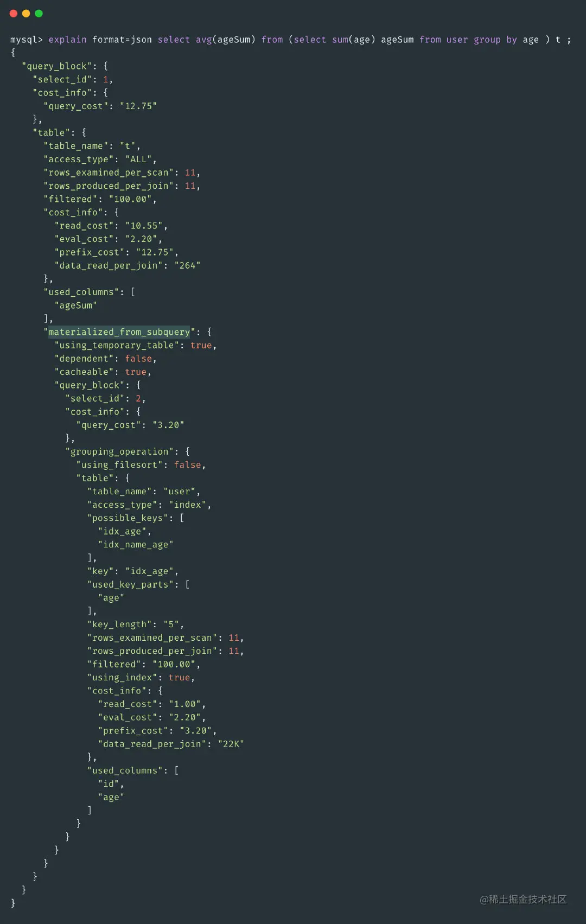586x924 pixels.
Task: Click the key_length "5" value
Action: [x=171, y=625]
